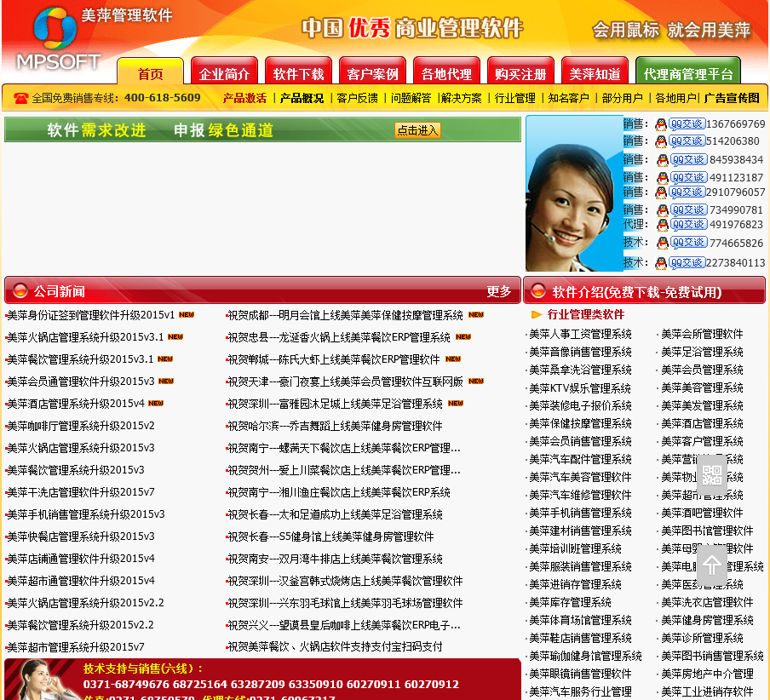Open the floating QR code icon
This screenshot has height=700, width=770.
click(x=711, y=474)
